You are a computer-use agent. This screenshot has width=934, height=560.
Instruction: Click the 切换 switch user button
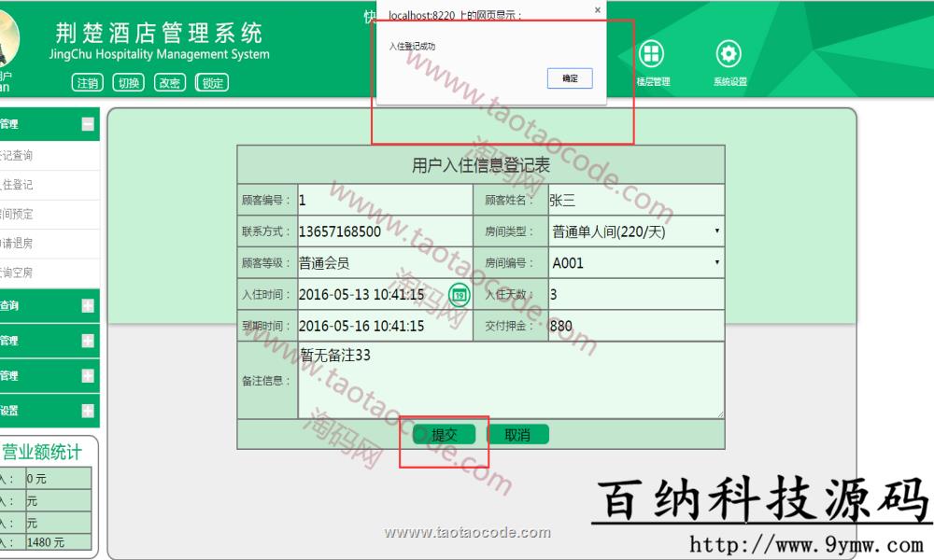tap(128, 83)
